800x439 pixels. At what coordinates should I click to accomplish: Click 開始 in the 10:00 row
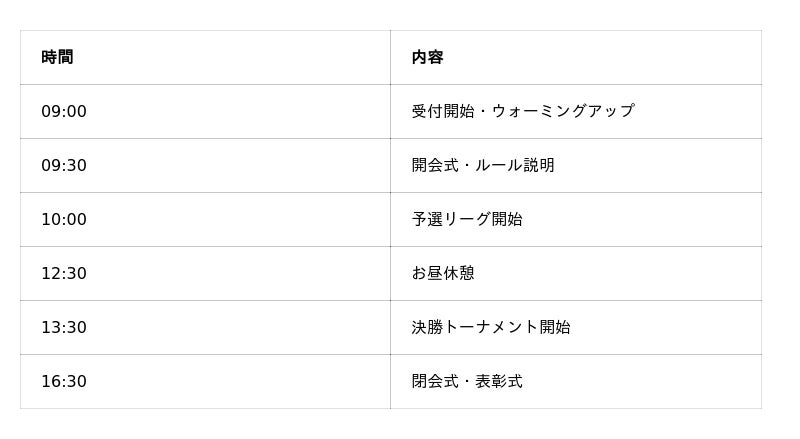507,220
